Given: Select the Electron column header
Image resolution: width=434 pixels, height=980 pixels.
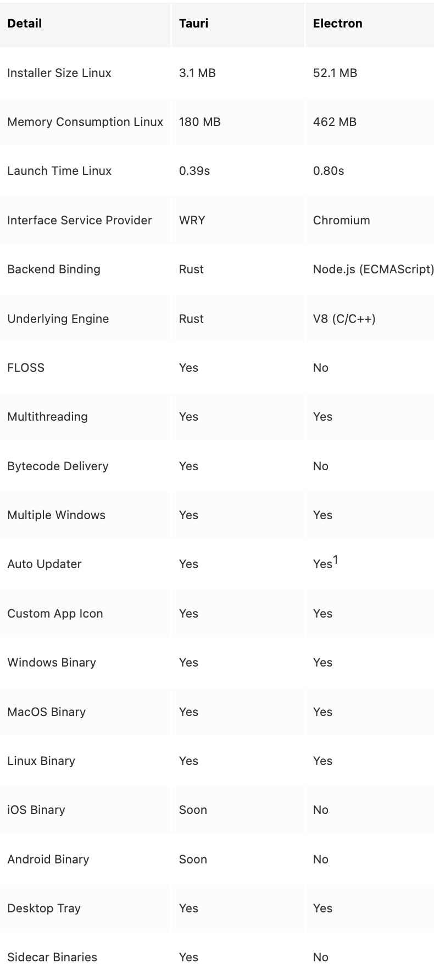Looking at the screenshot, I should 337,24.
